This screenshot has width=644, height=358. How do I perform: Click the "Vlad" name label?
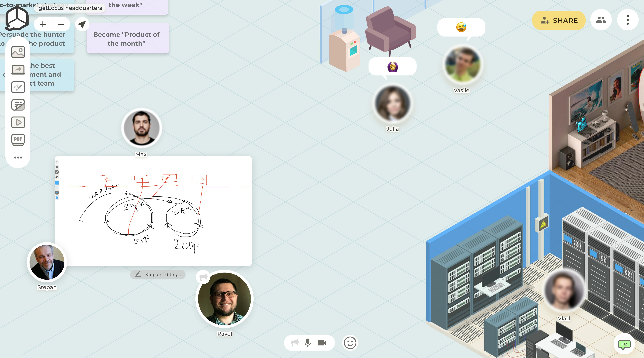pyautogui.click(x=564, y=319)
